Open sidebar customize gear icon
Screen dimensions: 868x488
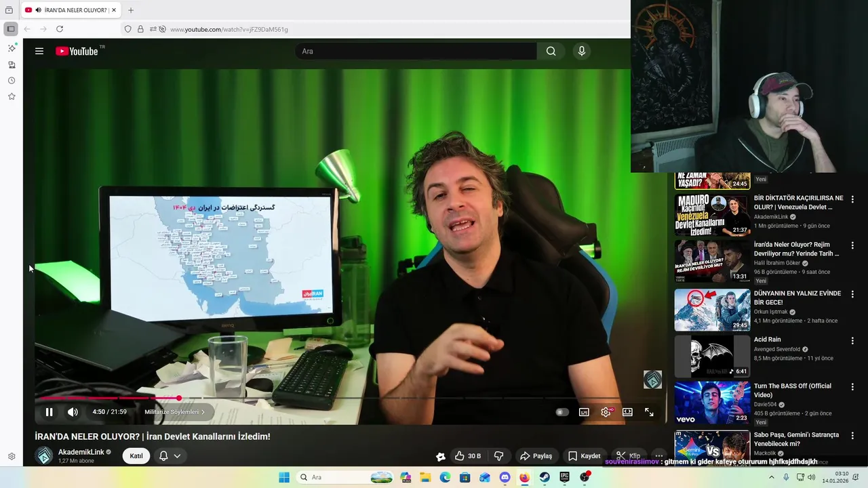pyautogui.click(x=12, y=457)
